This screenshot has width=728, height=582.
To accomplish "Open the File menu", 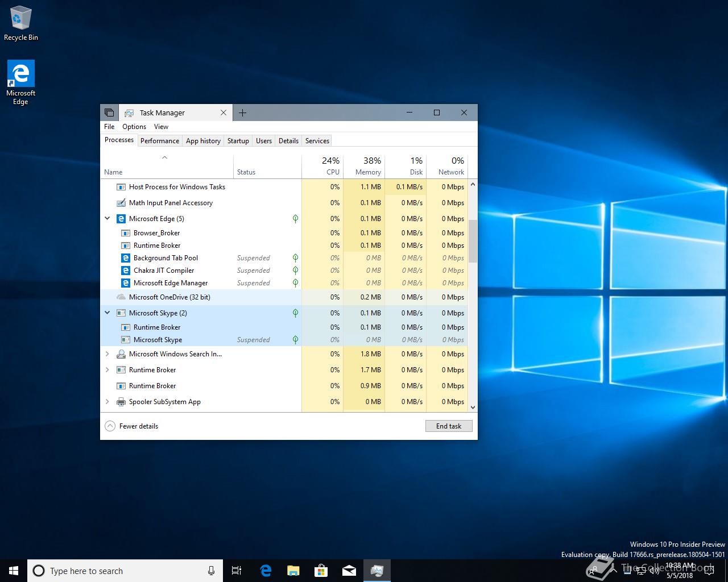I will (x=109, y=127).
